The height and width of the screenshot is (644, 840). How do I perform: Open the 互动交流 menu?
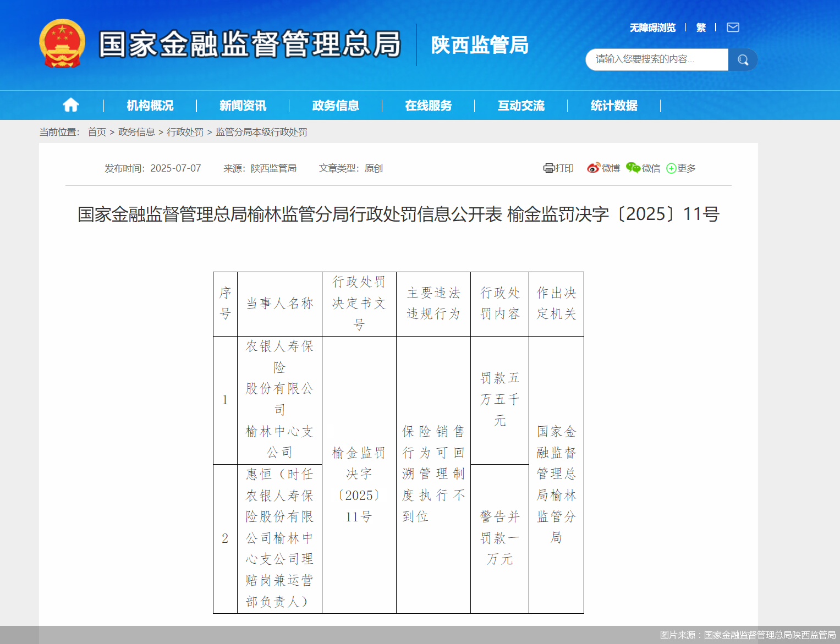[x=521, y=106]
